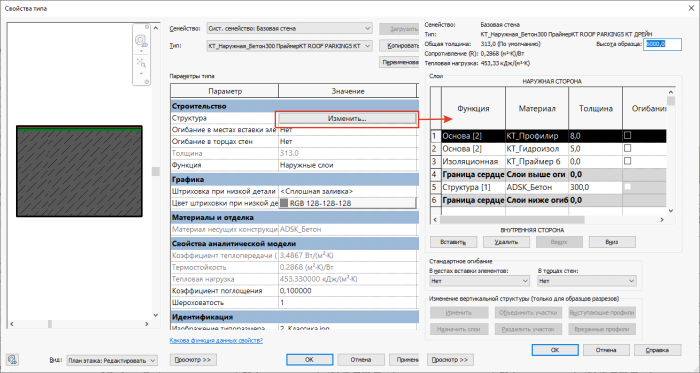Screen dimensions: 700x373
Task: Click the Шероховатость value 1
Action: 347,303
